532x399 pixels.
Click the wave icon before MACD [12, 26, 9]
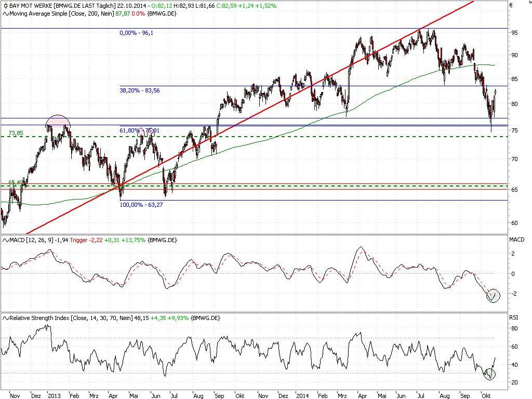click(x=6, y=240)
